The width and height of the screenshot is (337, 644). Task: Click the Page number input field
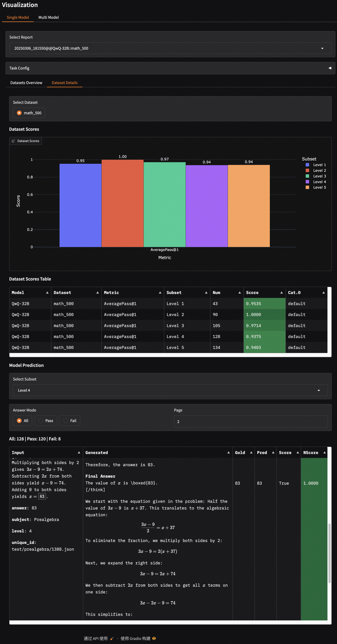tap(251, 422)
